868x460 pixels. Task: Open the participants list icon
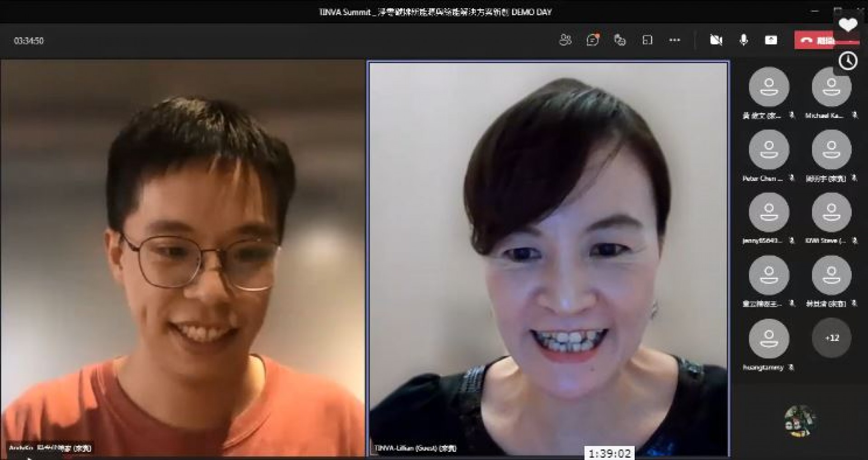(565, 40)
